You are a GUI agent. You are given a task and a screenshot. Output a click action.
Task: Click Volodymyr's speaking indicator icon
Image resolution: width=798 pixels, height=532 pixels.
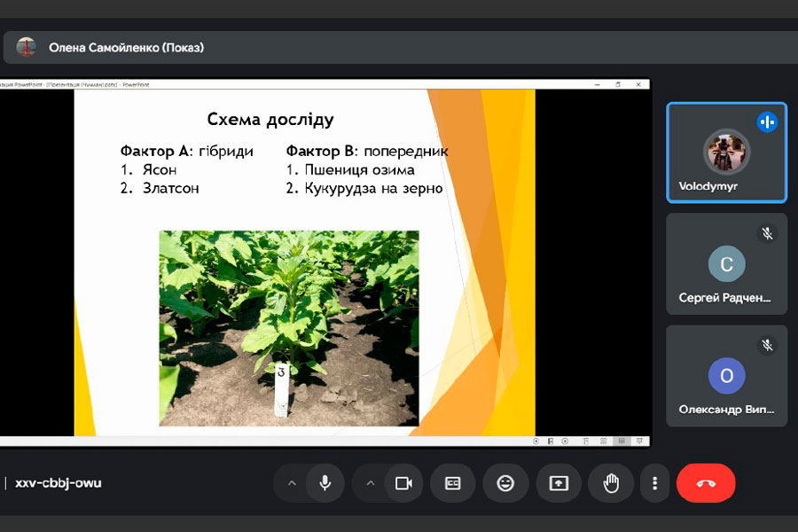(767, 122)
